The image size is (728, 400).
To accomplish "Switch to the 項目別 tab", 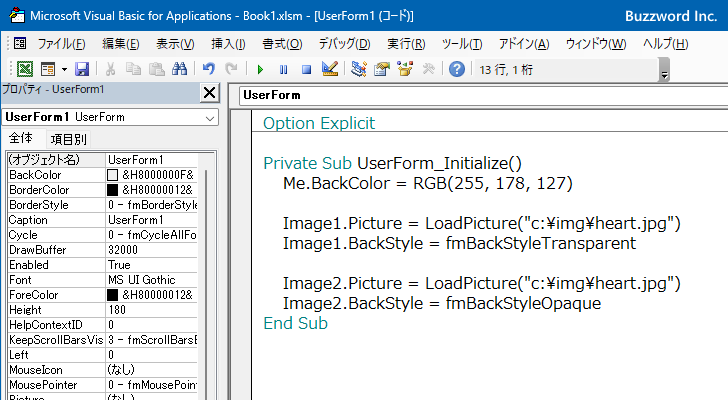I will coord(69,139).
